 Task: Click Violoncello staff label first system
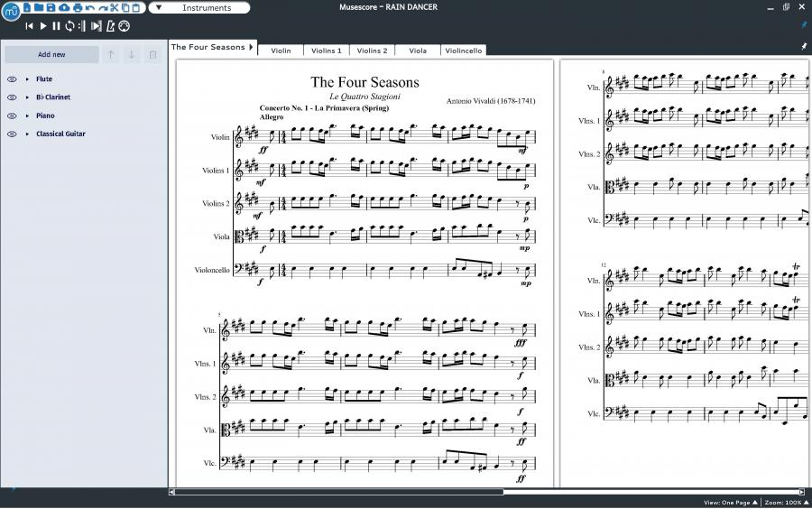click(212, 270)
